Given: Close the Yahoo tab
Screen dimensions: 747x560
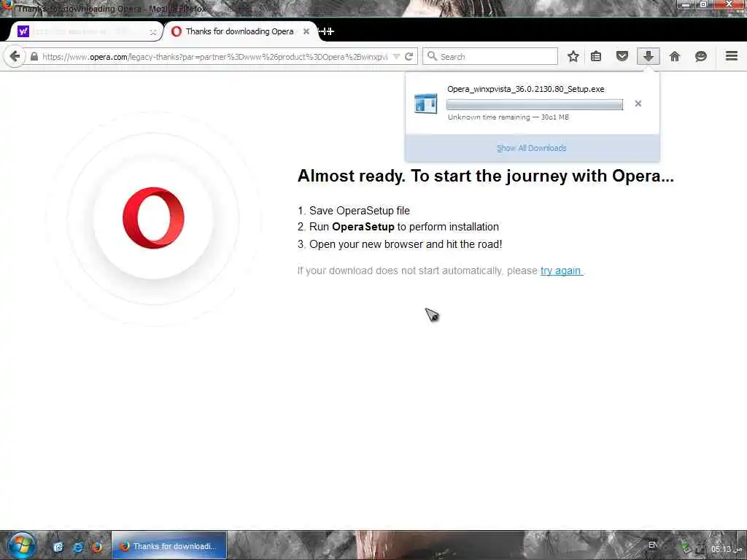Looking at the screenshot, I should point(153,32).
